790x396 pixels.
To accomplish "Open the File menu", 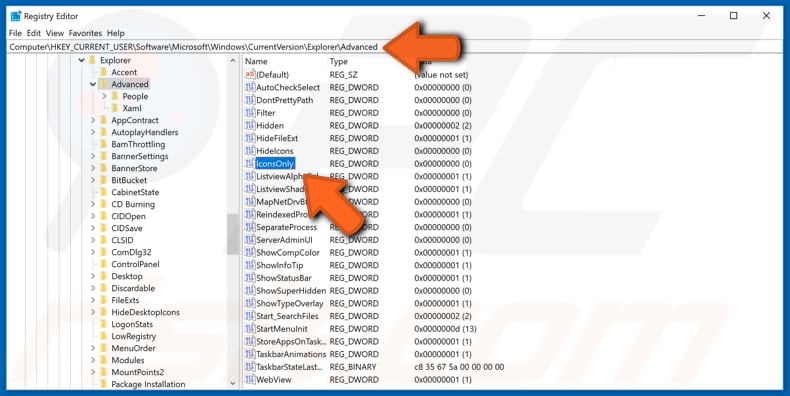I will pos(15,33).
